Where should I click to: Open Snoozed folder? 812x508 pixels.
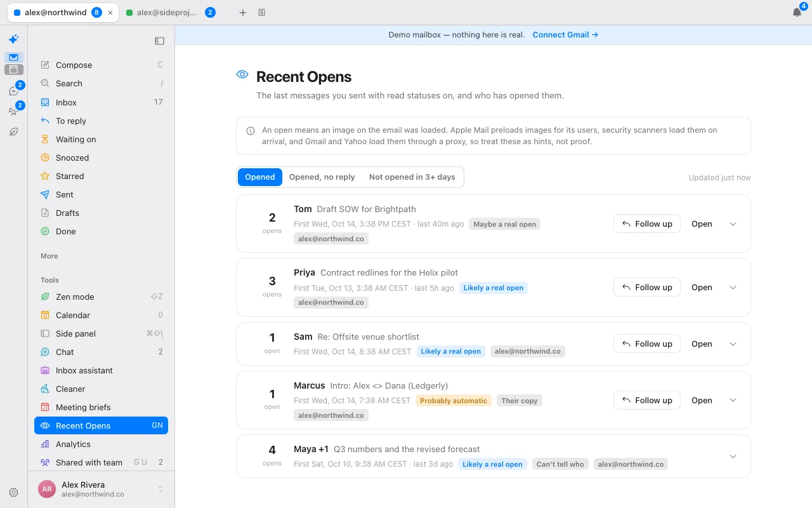click(x=101, y=157)
